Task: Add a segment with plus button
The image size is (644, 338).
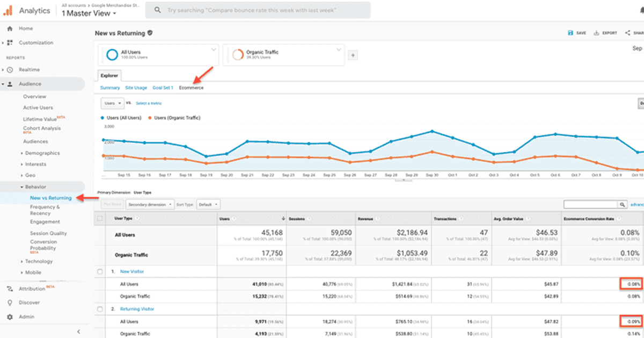Action: click(x=353, y=55)
